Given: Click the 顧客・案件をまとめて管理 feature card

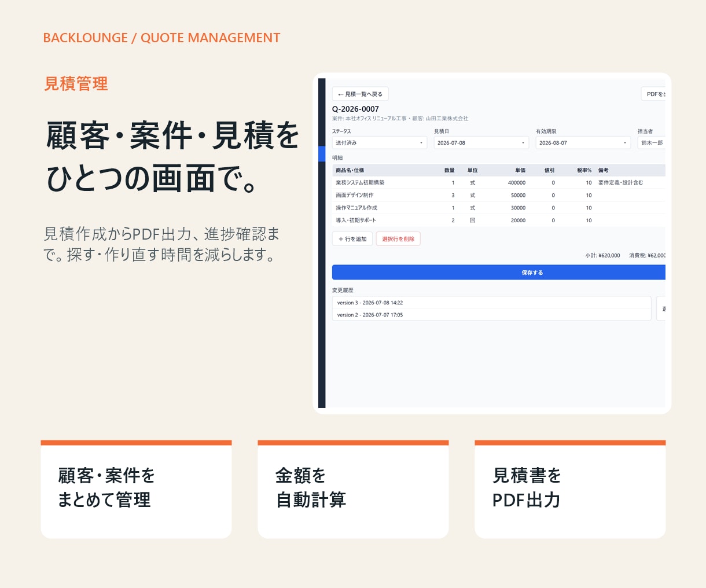Looking at the screenshot, I should pyautogui.click(x=136, y=489).
